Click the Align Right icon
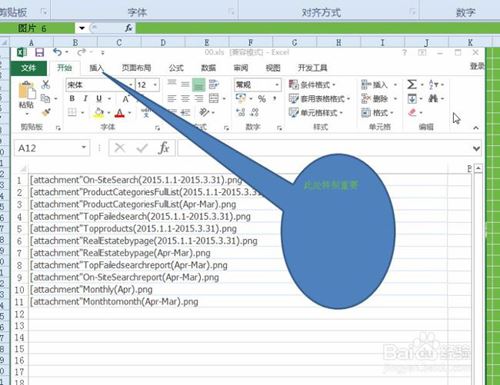Viewport: 500px width, 385px height. [199, 98]
